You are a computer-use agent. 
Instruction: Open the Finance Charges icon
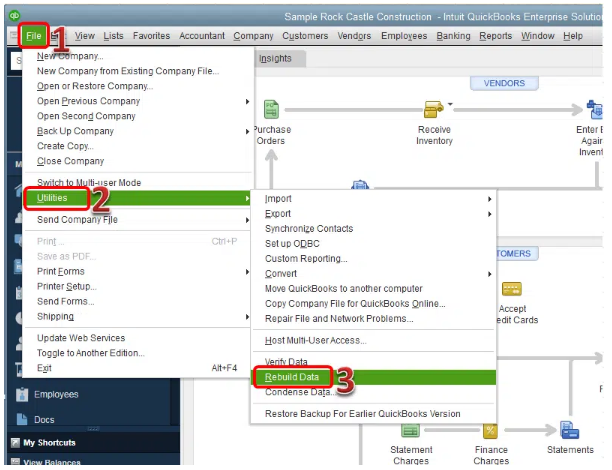[x=491, y=431]
